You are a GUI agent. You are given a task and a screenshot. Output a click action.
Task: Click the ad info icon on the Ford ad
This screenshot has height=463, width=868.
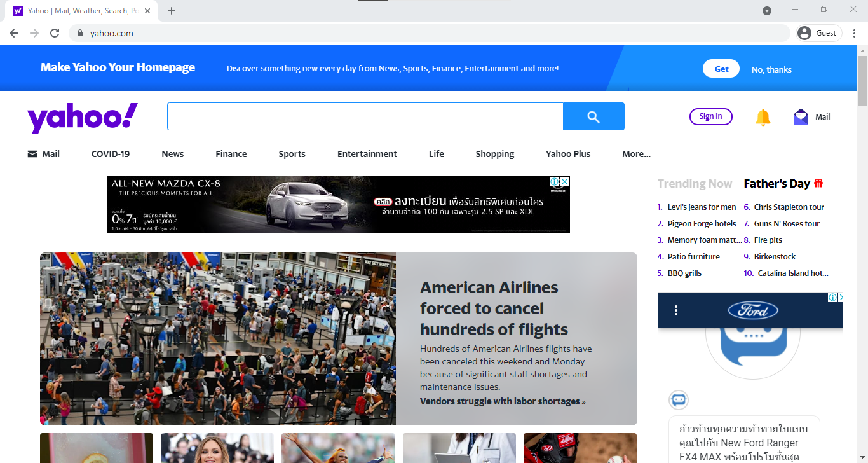[832, 298]
